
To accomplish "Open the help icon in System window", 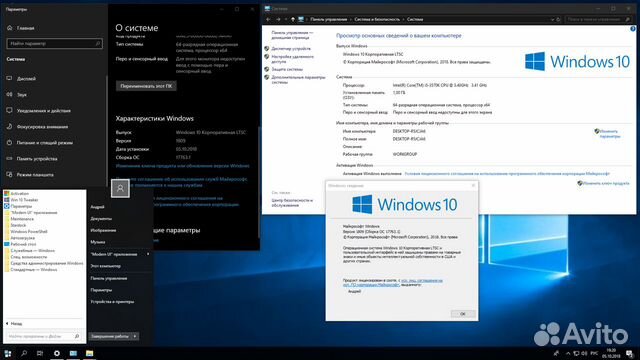I will click(x=633, y=29).
